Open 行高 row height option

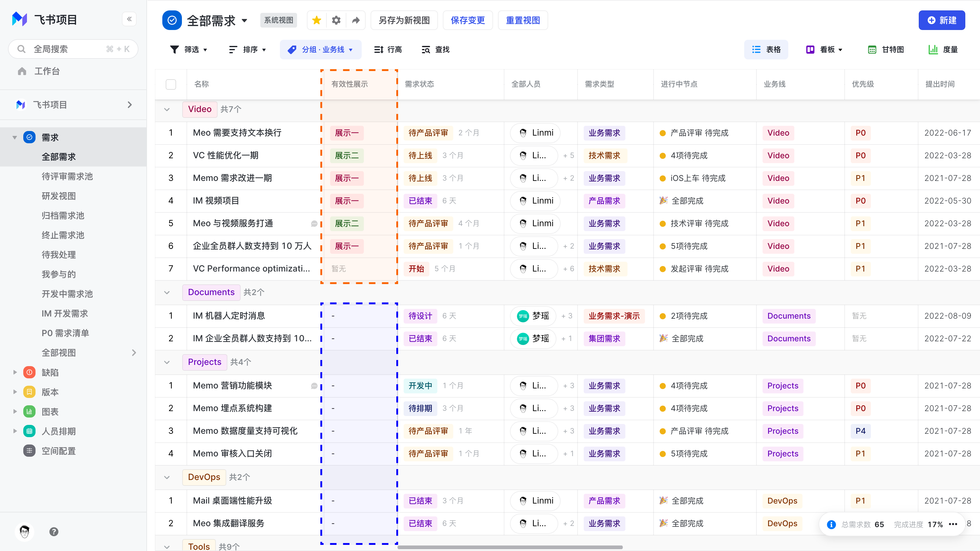(388, 49)
